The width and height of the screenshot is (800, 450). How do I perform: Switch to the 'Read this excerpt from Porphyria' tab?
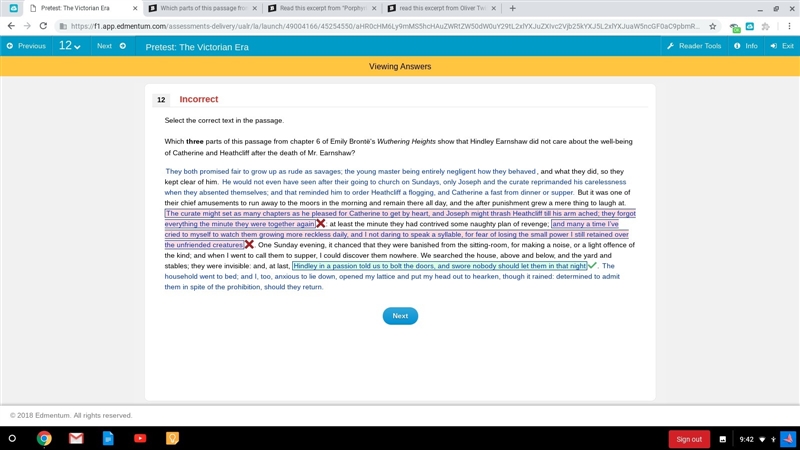322,8
